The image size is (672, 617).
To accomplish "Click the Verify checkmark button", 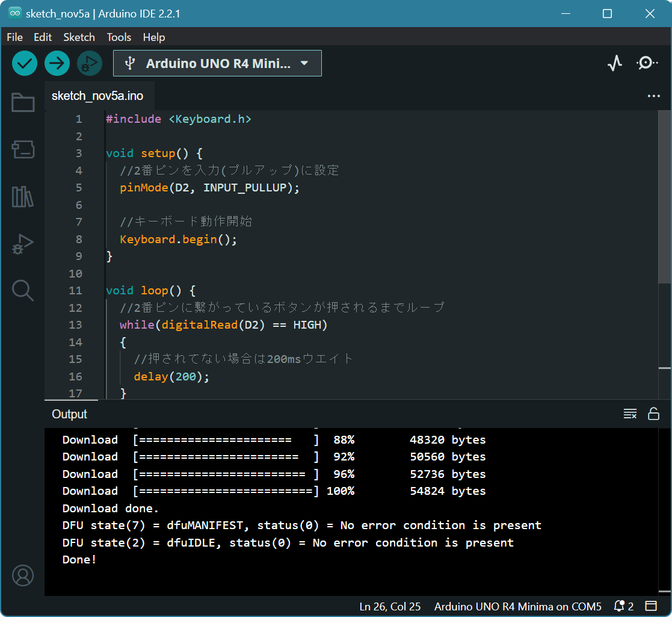I will 25,63.
